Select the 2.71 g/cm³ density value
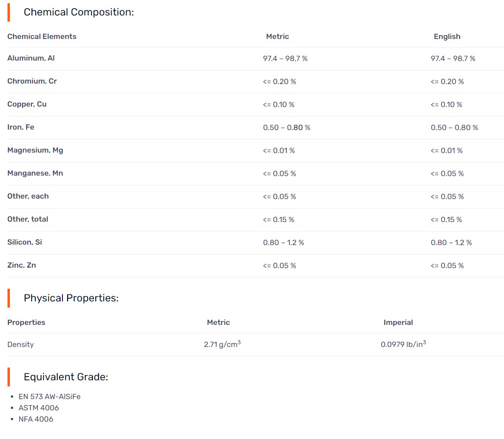The width and height of the screenshot is (504, 439). click(x=222, y=345)
